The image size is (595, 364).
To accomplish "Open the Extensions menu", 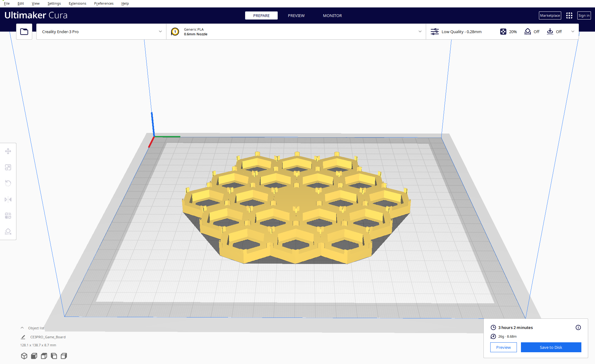I will [x=77, y=3].
